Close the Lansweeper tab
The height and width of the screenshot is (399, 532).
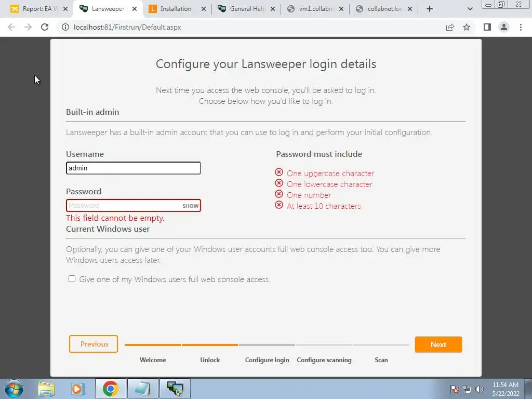pos(135,9)
